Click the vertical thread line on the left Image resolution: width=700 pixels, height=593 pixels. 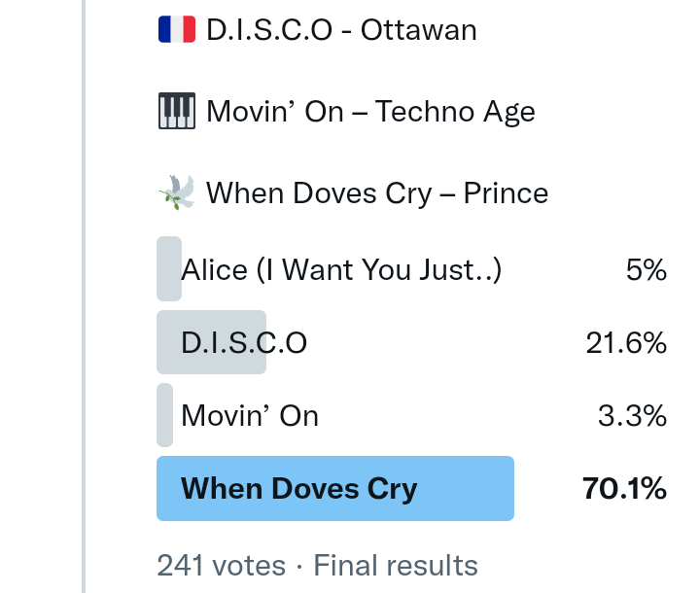tap(84, 292)
